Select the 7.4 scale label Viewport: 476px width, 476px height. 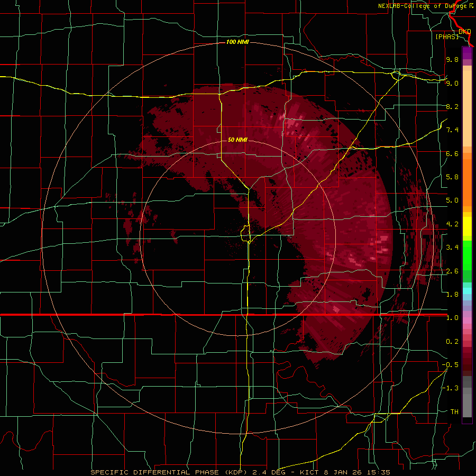(x=452, y=130)
